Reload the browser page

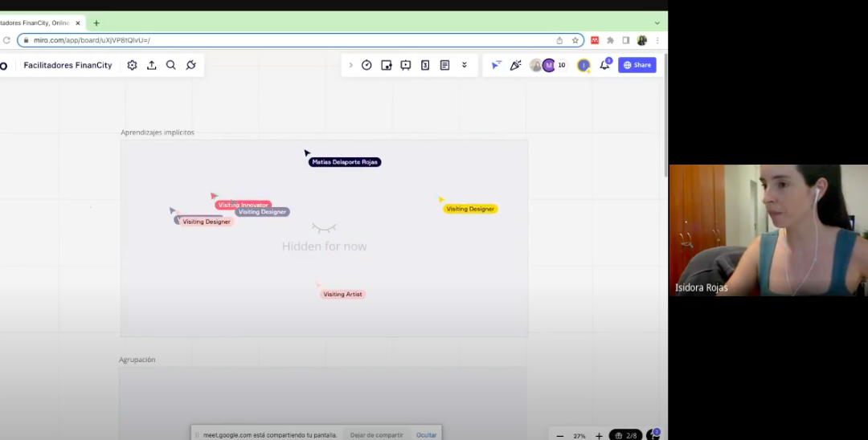coord(6,40)
